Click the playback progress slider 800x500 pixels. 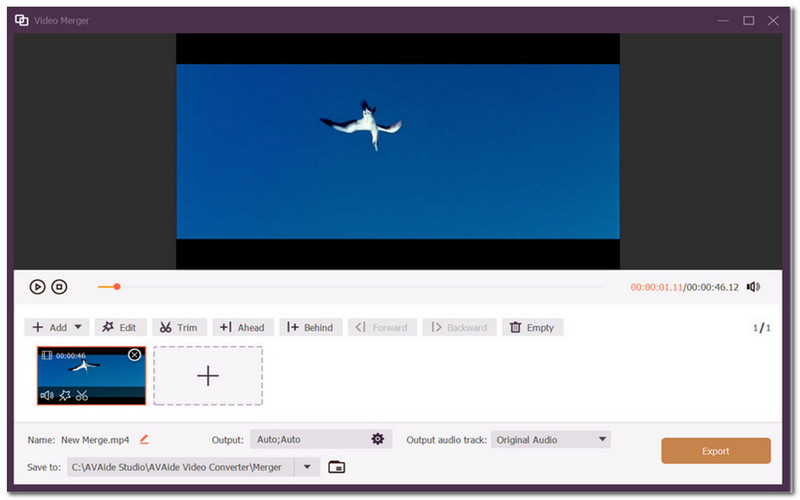pos(350,287)
